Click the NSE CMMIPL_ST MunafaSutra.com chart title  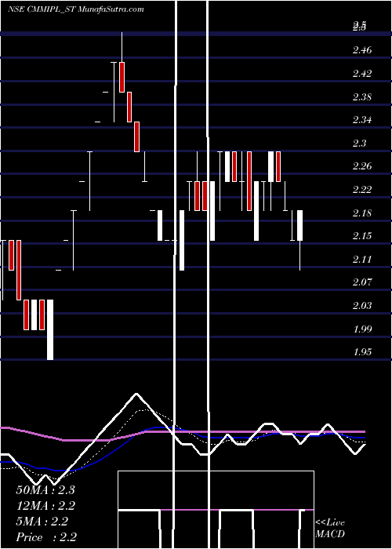coord(75,9)
